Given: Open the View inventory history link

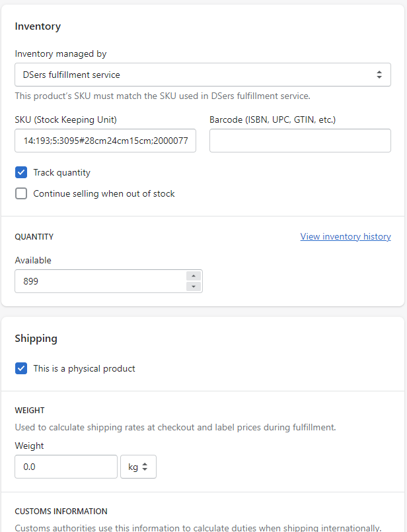Looking at the screenshot, I should click(346, 236).
